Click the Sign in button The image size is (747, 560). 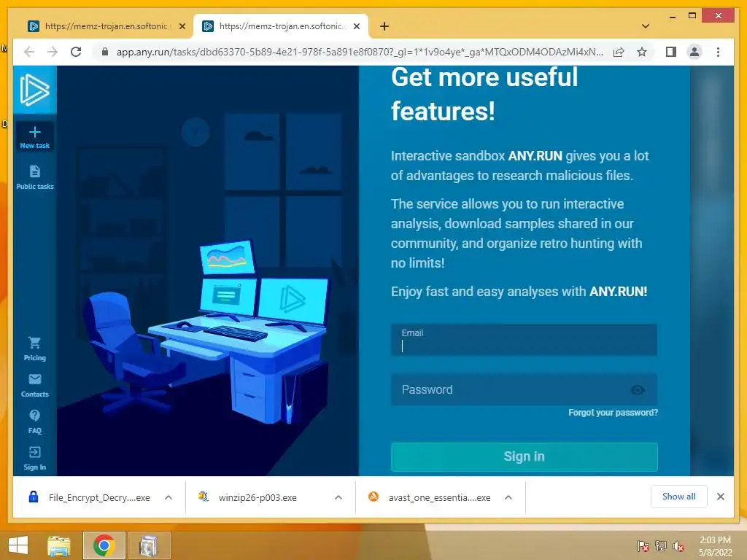coord(524,456)
